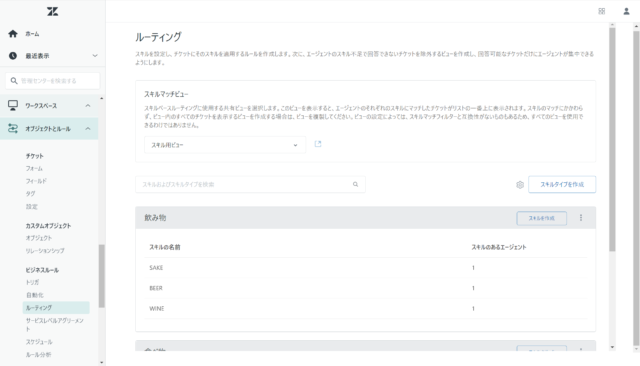This screenshot has width=640, height=366.
Task: Open the 飲み物 section options menu
Action: [x=581, y=218]
